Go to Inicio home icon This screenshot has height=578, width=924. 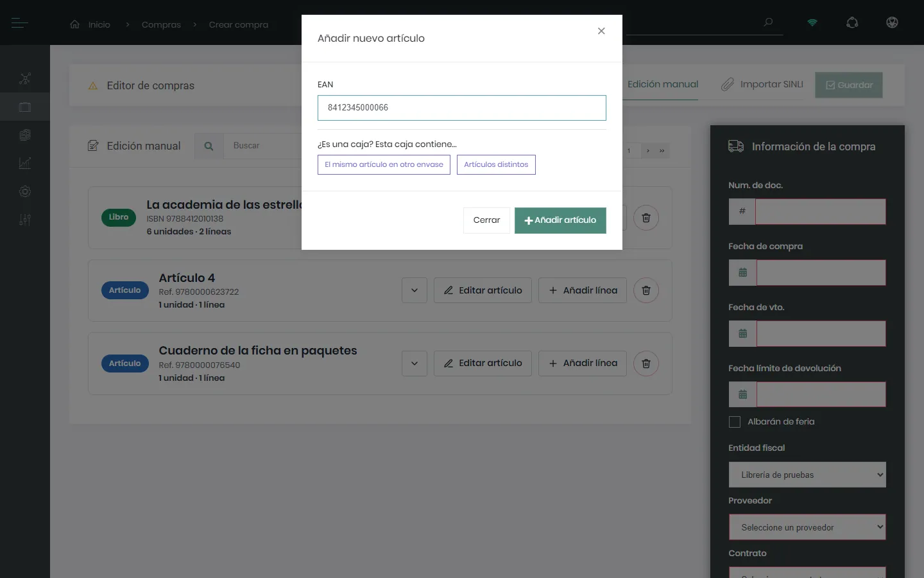(x=75, y=24)
